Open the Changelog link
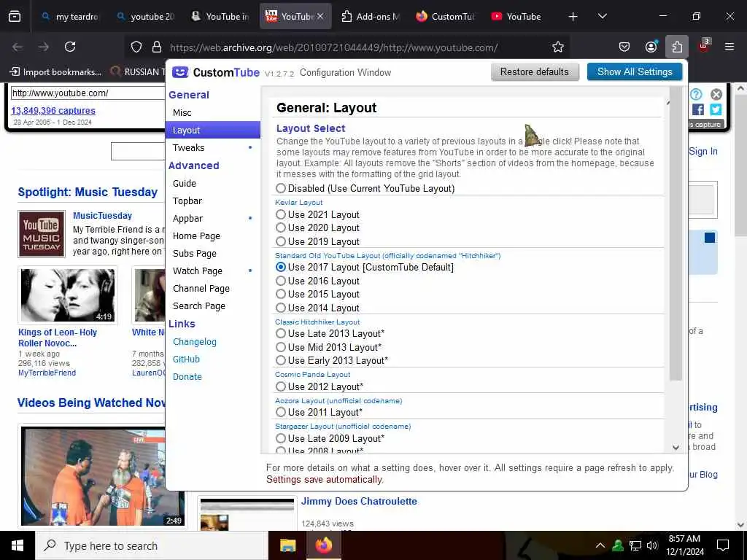The image size is (747, 560). pos(194,342)
